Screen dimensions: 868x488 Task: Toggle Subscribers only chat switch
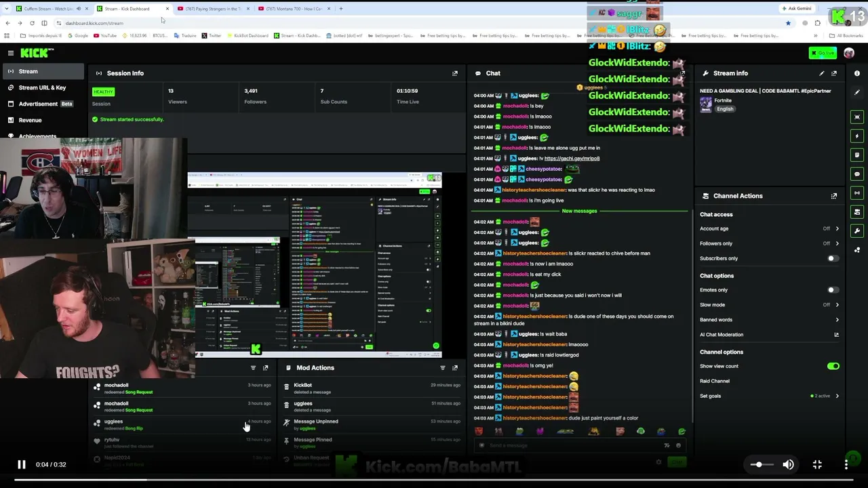click(x=833, y=258)
